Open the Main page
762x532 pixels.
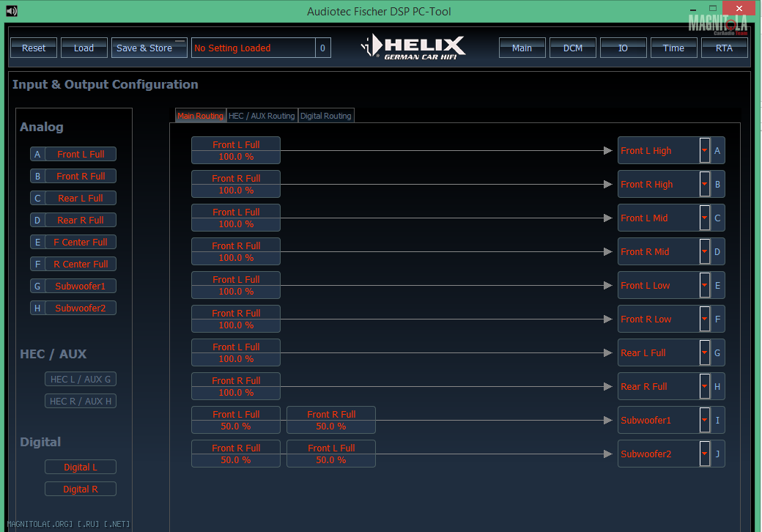click(x=522, y=48)
